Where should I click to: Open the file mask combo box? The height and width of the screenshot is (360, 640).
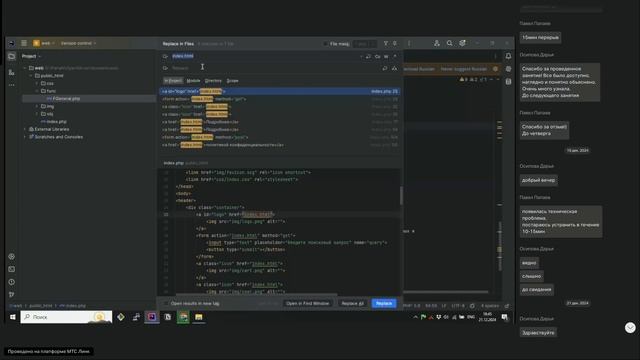click(x=365, y=44)
